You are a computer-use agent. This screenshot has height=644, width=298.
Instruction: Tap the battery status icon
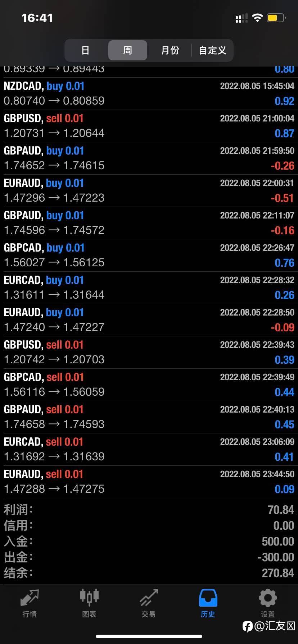tap(276, 18)
